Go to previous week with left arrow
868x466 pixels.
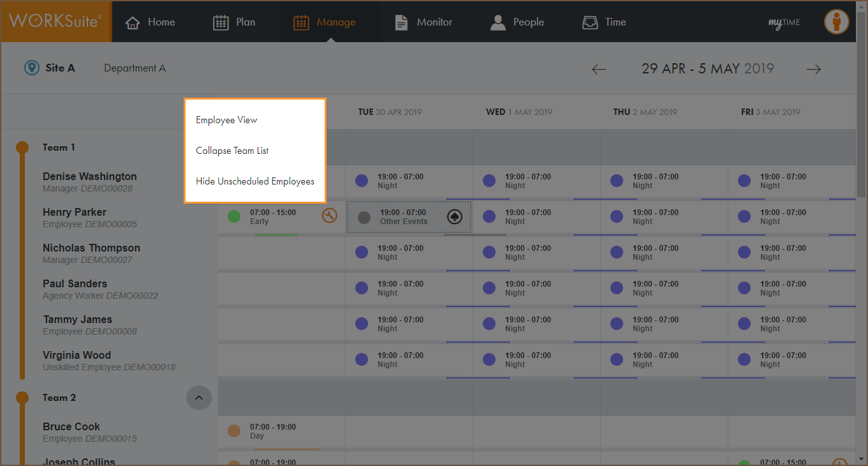[x=598, y=69]
